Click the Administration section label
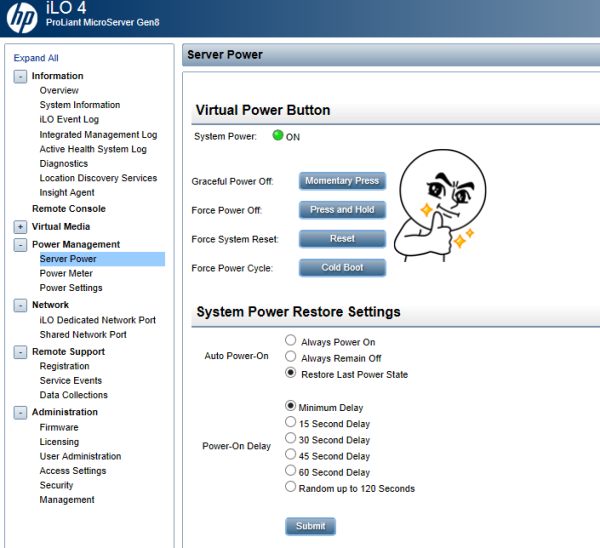This screenshot has height=548, width=600. [65, 412]
